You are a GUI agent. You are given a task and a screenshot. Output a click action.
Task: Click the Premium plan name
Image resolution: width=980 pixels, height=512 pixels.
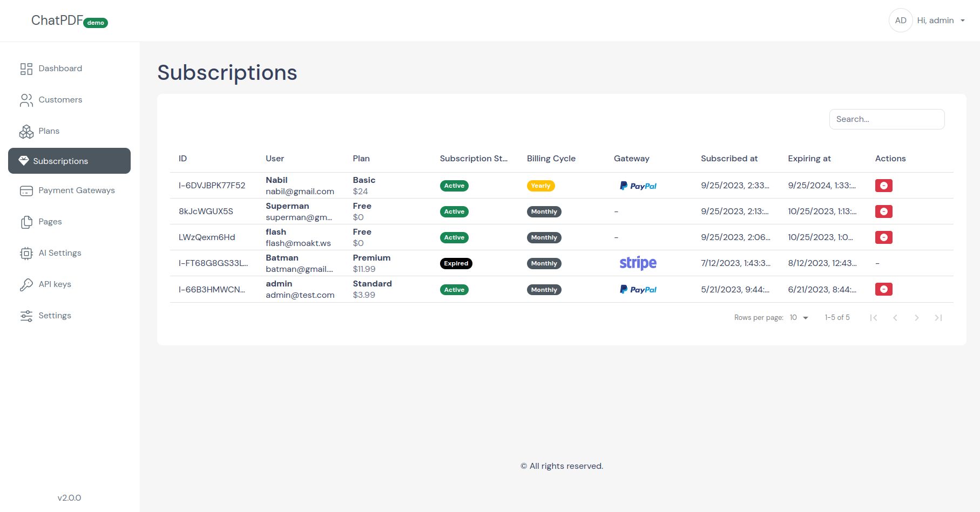[x=371, y=258]
